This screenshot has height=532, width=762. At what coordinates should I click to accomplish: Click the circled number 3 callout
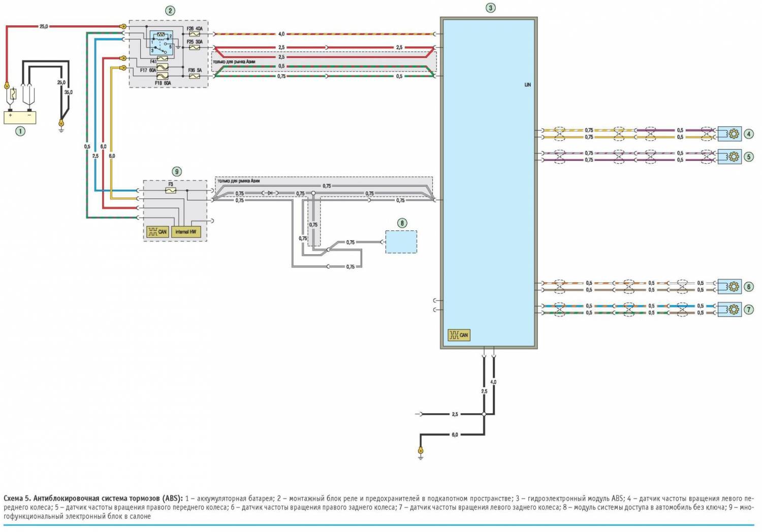(490, 8)
